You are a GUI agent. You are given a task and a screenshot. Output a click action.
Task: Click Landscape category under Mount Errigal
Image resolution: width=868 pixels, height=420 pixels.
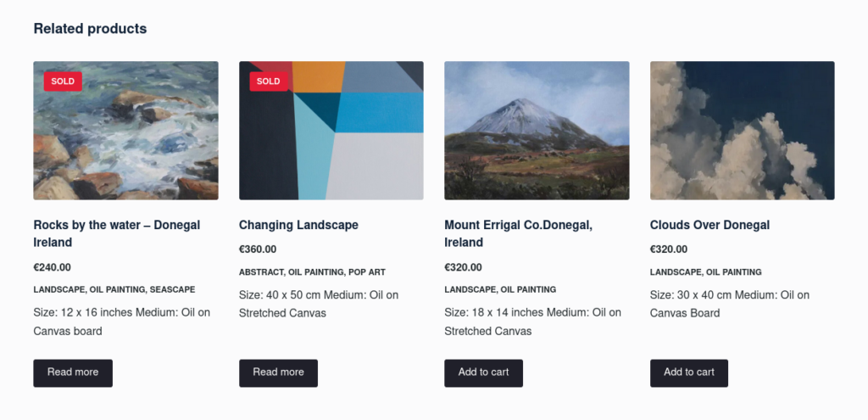470,289
